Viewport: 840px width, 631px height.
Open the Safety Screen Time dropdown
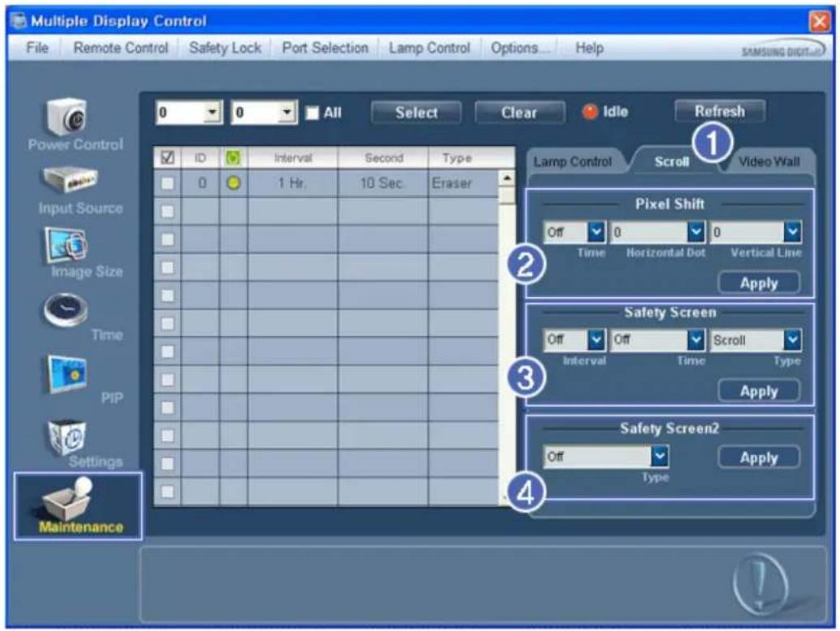point(695,339)
